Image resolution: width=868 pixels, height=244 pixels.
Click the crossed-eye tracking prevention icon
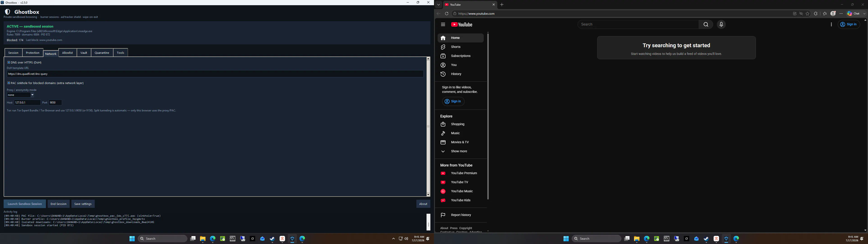coord(801,14)
